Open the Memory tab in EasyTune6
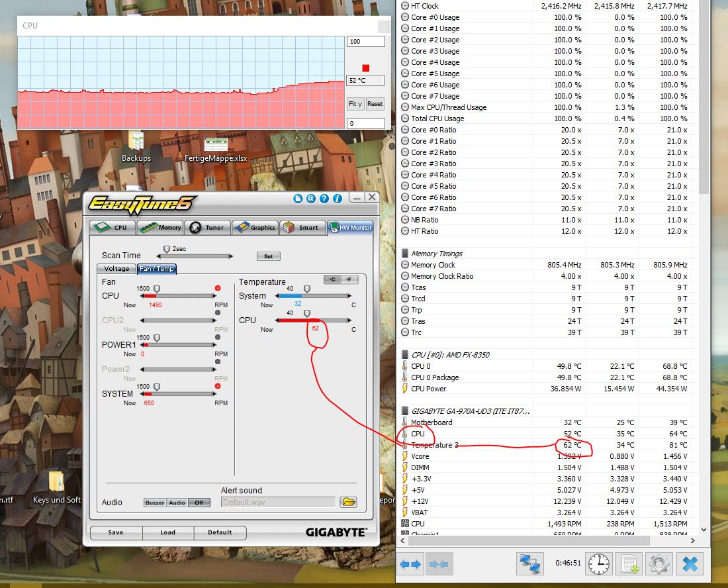728x588 pixels. tap(160, 228)
